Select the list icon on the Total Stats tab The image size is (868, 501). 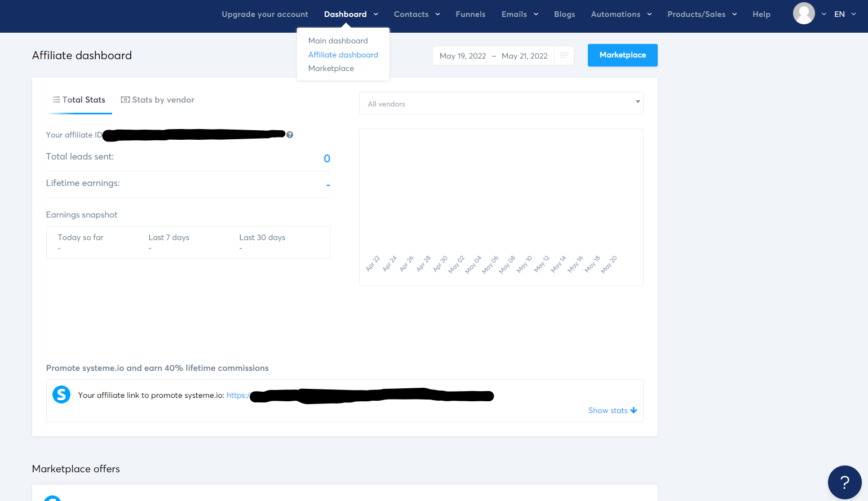[56, 99]
